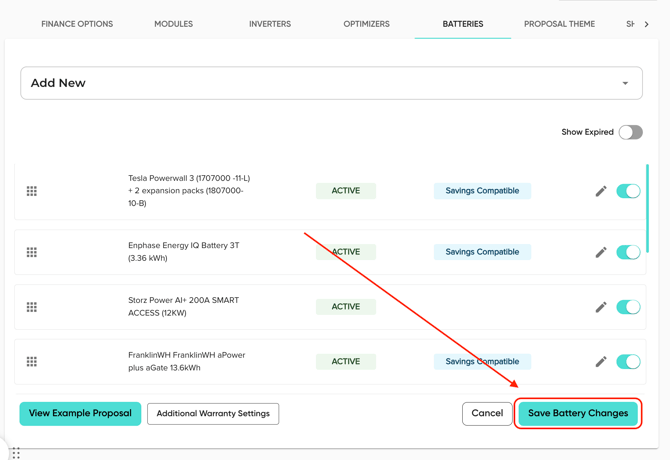Switch to the Inverters tab
This screenshot has width=670, height=460.
270,24
